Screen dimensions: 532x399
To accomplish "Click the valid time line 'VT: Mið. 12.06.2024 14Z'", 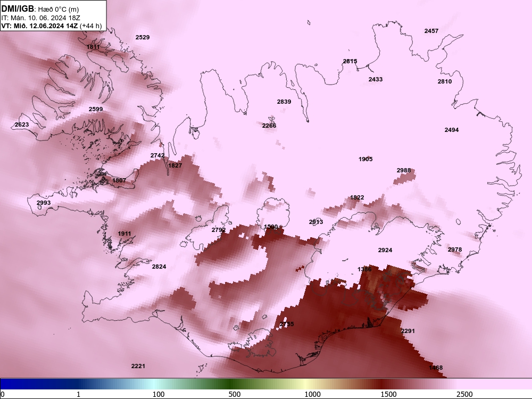I will pyautogui.click(x=39, y=26).
